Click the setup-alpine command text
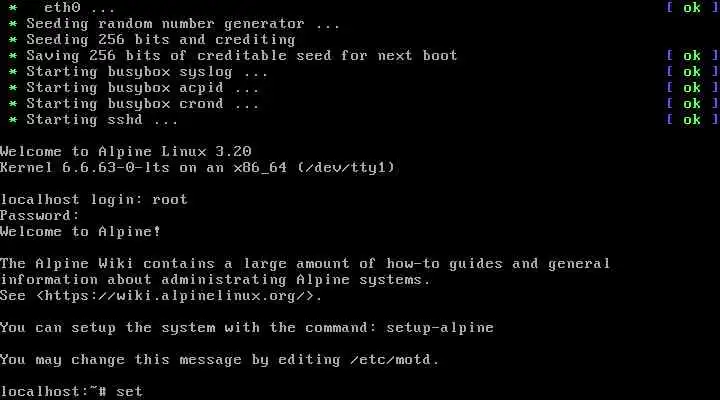 tap(440, 328)
